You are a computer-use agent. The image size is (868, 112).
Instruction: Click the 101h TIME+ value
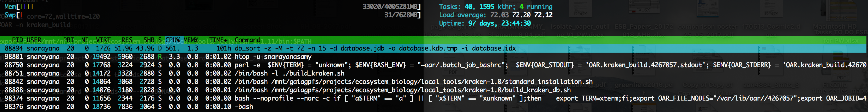(x=224, y=48)
